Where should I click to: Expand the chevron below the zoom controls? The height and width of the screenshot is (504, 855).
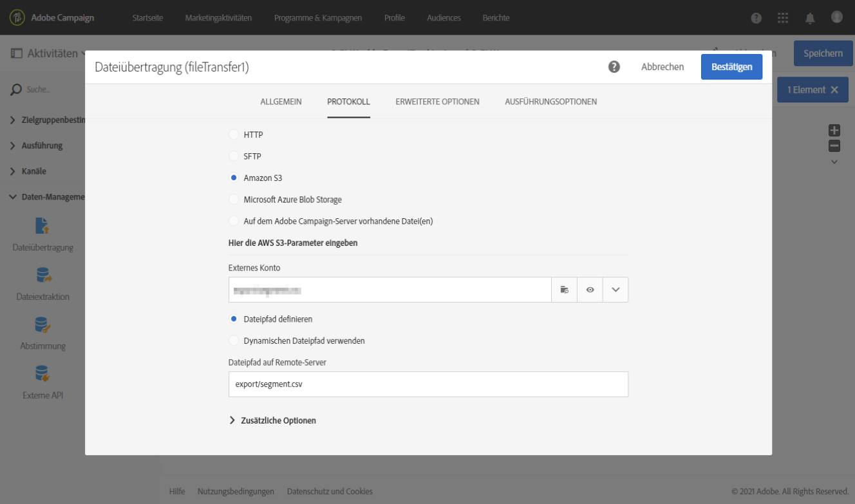point(834,162)
